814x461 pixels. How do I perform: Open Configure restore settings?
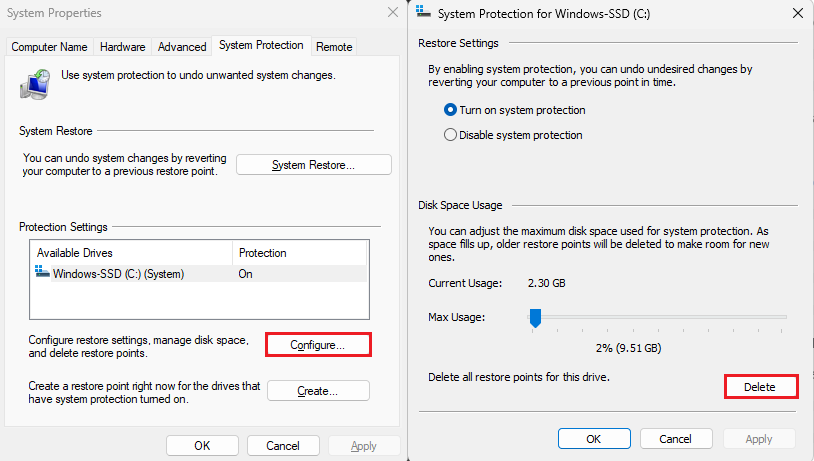tap(318, 345)
